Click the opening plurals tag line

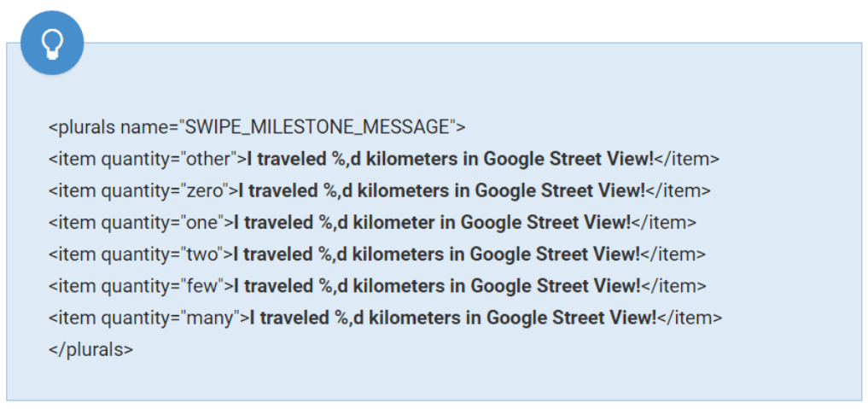pyautogui.click(x=257, y=128)
